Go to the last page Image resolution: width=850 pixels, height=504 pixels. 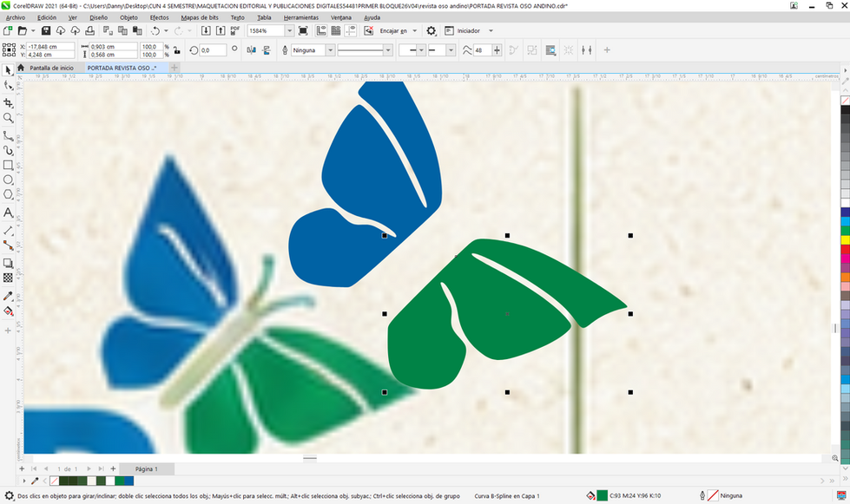pyautogui.click(x=101, y=468)
